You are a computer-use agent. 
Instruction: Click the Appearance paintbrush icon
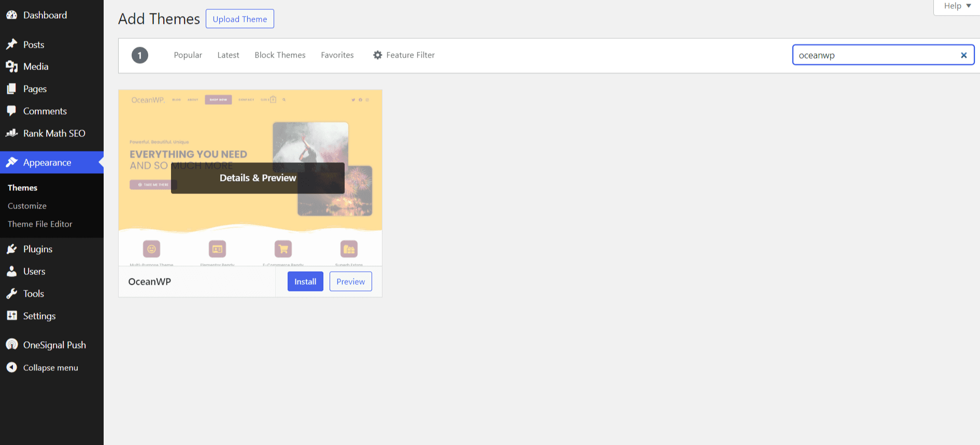tap(11, 162)
